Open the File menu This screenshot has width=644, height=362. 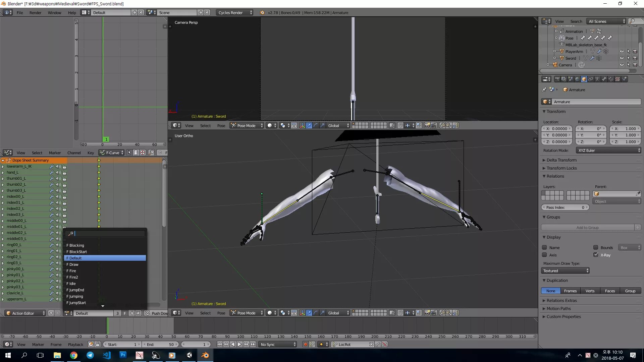20,12
